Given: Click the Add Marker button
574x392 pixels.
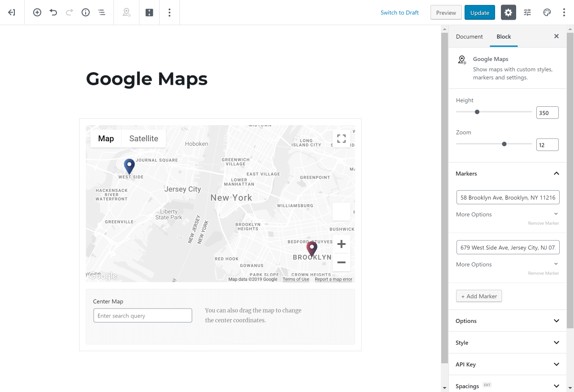Looking at the screenshot, I should 479,296.
